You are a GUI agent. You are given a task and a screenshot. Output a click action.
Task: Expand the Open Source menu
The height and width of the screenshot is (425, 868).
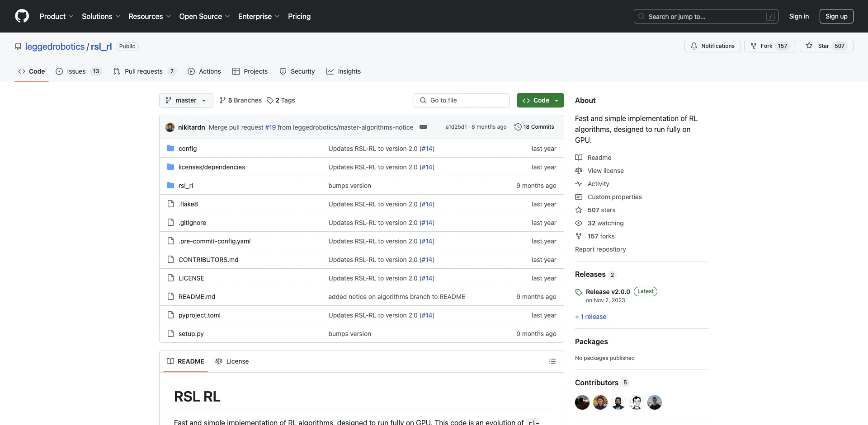tap(204, 16)
